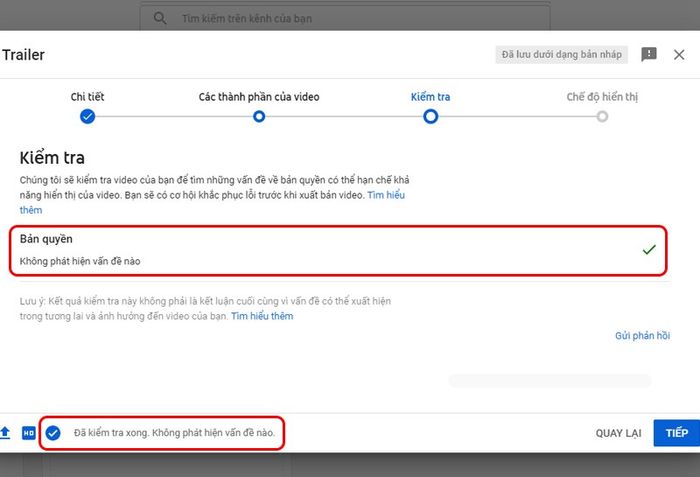The image size is (700, 477).
Task: Click the Kiểm tra heading
Action: tap(52, 158)
